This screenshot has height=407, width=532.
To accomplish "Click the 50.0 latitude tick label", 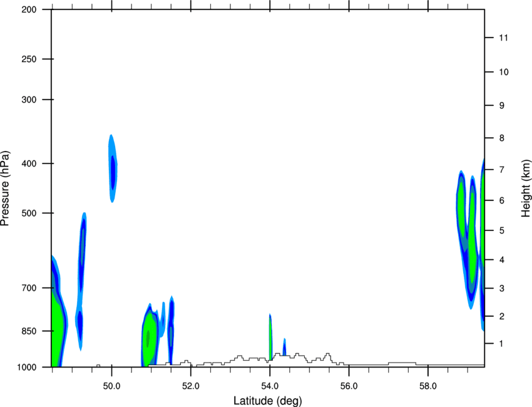I will point(111,386).
